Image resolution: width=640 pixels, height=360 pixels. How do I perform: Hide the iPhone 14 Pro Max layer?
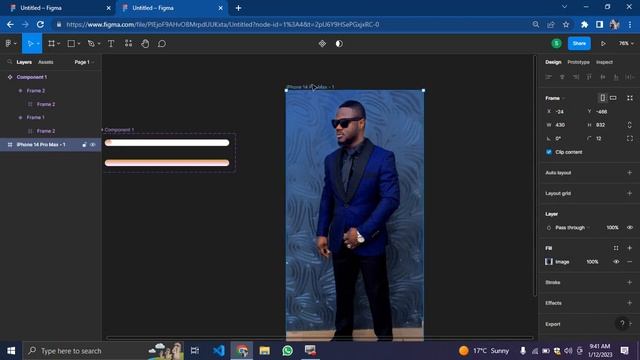point(93,144)
